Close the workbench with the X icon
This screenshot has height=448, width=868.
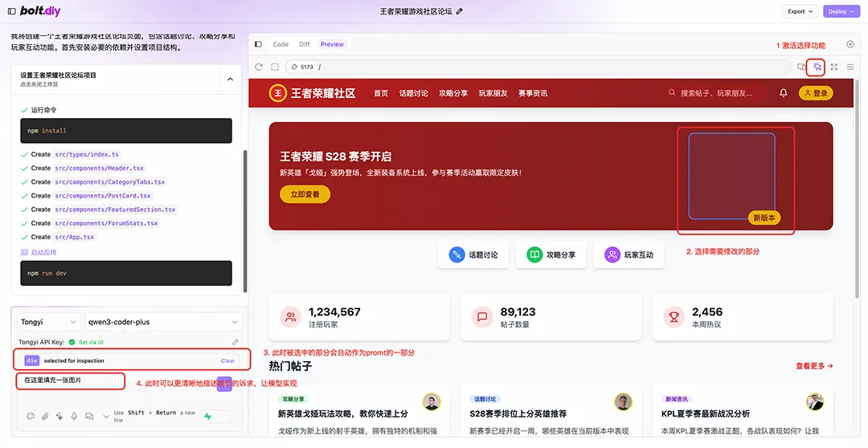click(850, 44)
